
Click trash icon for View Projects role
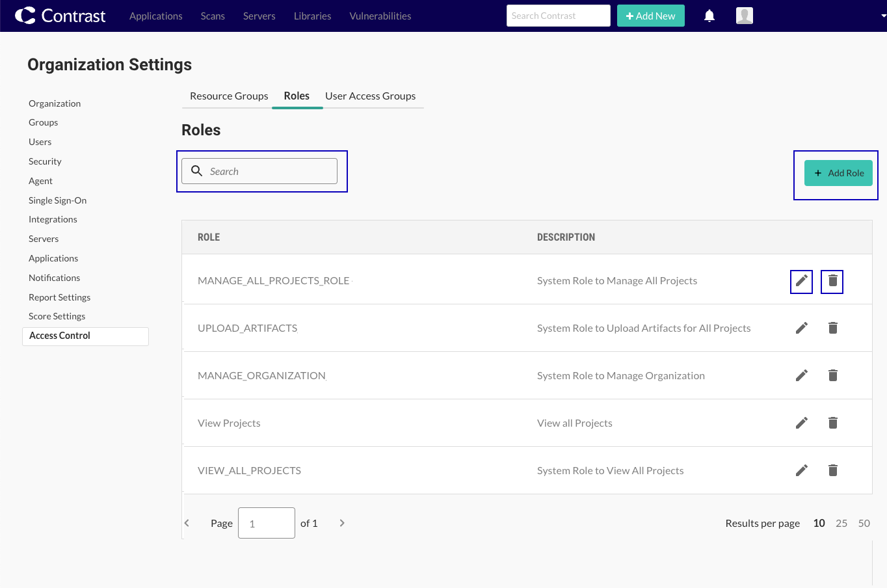coord(832,423)
